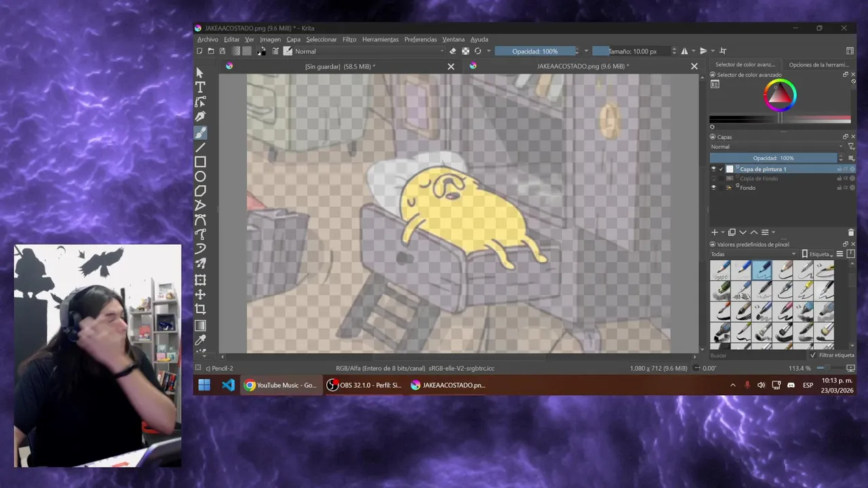Show the Copia de Fondo layer
This screenshot has height=488, width=868.
713,178
